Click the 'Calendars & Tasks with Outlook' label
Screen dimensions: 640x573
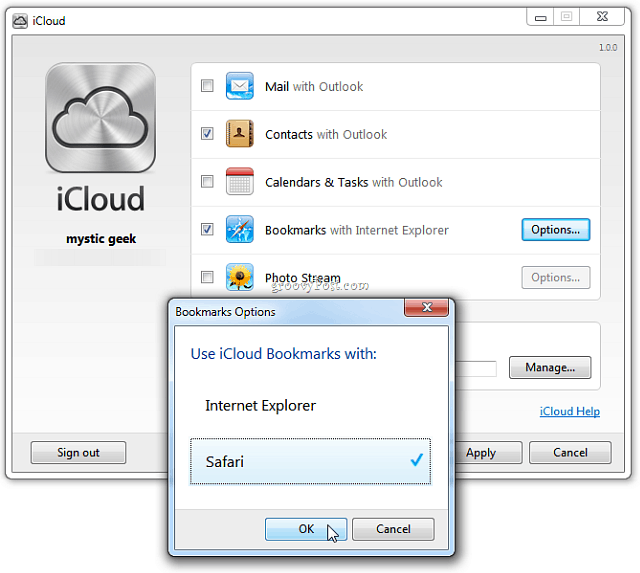click(x=353, y=182)
